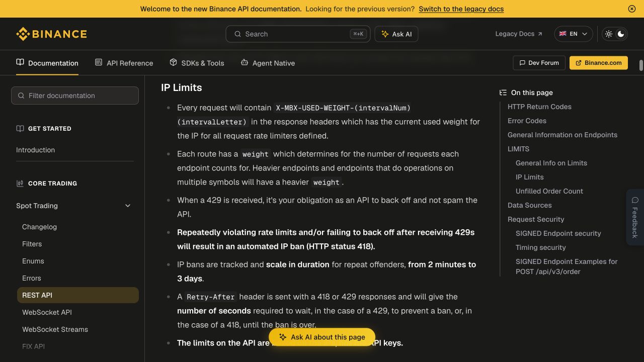Viewport: 644px width, 362px height.
Task: Click the Ask AI sparkle icon
Action: (385, 34)
